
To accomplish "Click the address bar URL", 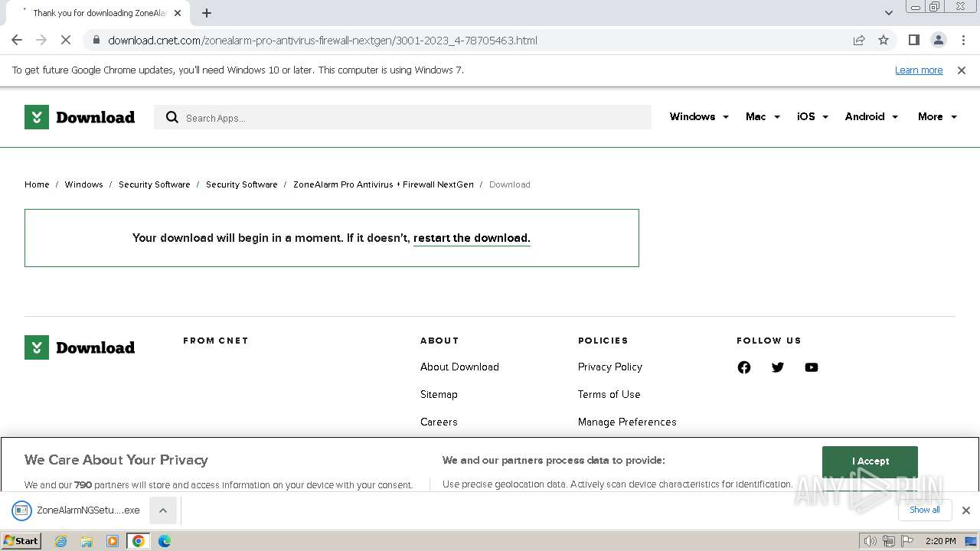I will click(322, 40).
